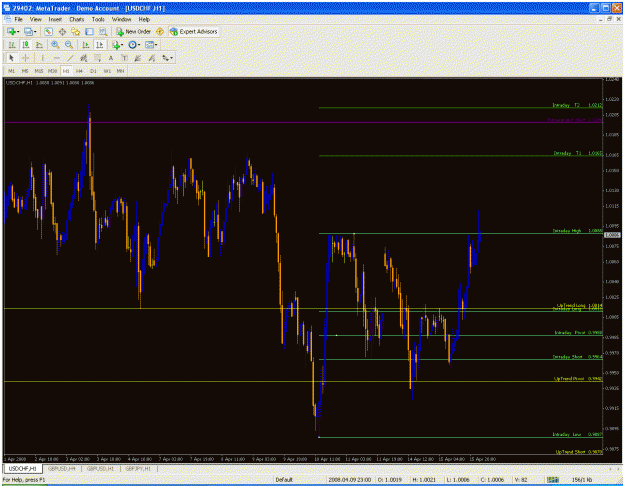Select the M1 timeframe
The width and height of the screenshot is (625, 486).
pos(12,71)
